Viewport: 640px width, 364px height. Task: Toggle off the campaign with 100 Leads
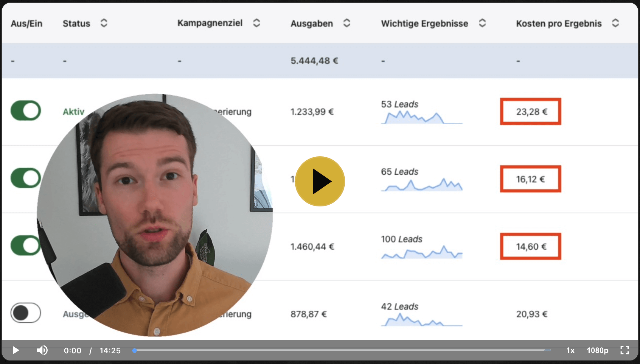click(26, 245)
